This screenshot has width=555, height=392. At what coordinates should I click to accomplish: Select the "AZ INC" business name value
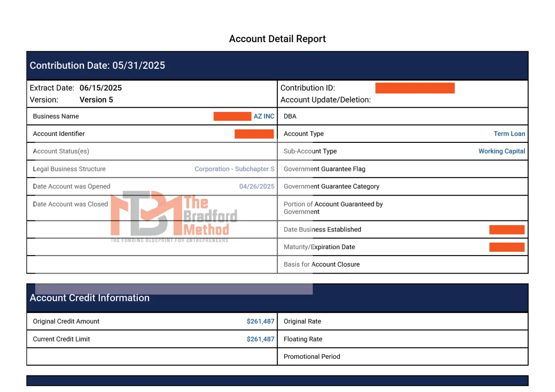click(264, 116)
